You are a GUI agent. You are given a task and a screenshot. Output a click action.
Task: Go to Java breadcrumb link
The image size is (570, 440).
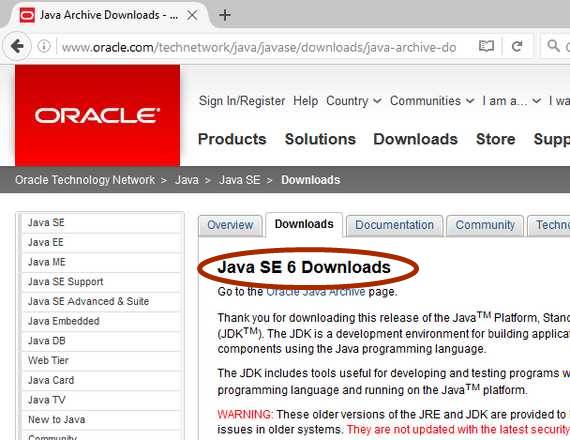(x=187, y=180)
